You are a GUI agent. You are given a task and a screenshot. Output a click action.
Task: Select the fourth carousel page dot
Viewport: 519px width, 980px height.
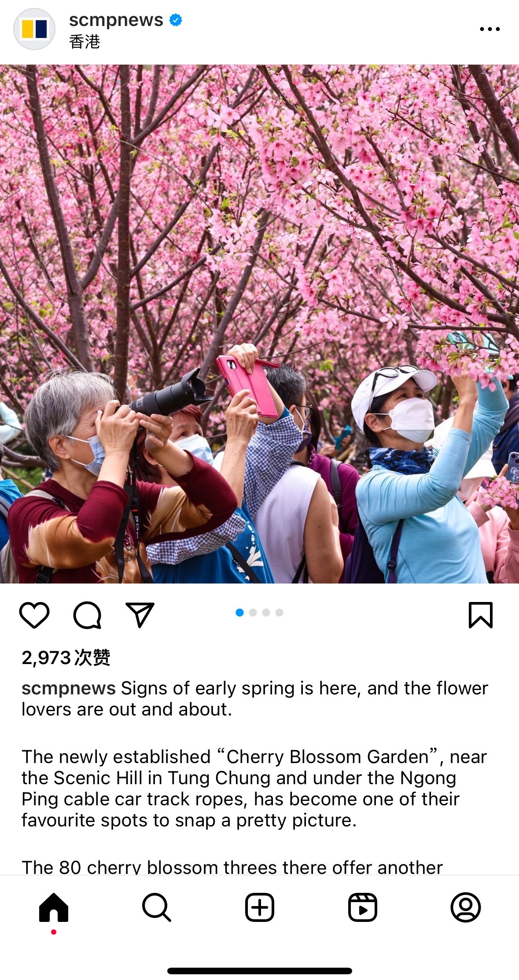click(279, 613)
